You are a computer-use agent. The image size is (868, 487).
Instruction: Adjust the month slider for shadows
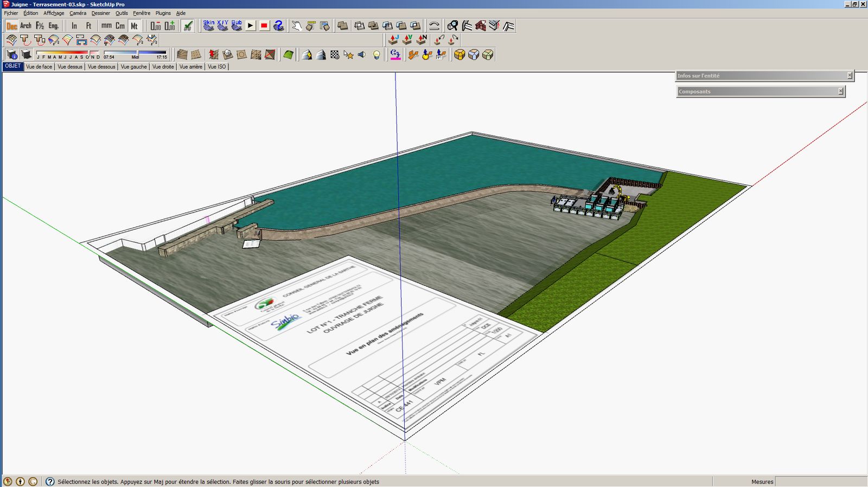point(68,54)
